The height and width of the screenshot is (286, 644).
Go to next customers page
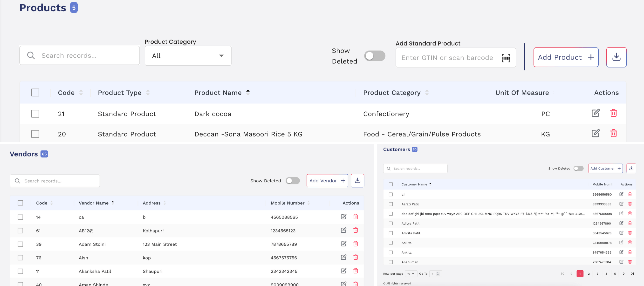coord(624,273)
